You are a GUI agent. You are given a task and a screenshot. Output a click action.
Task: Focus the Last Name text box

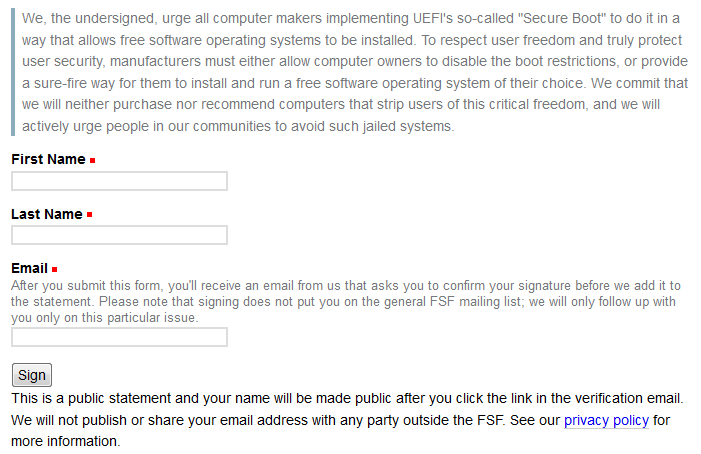pos(119,235)
